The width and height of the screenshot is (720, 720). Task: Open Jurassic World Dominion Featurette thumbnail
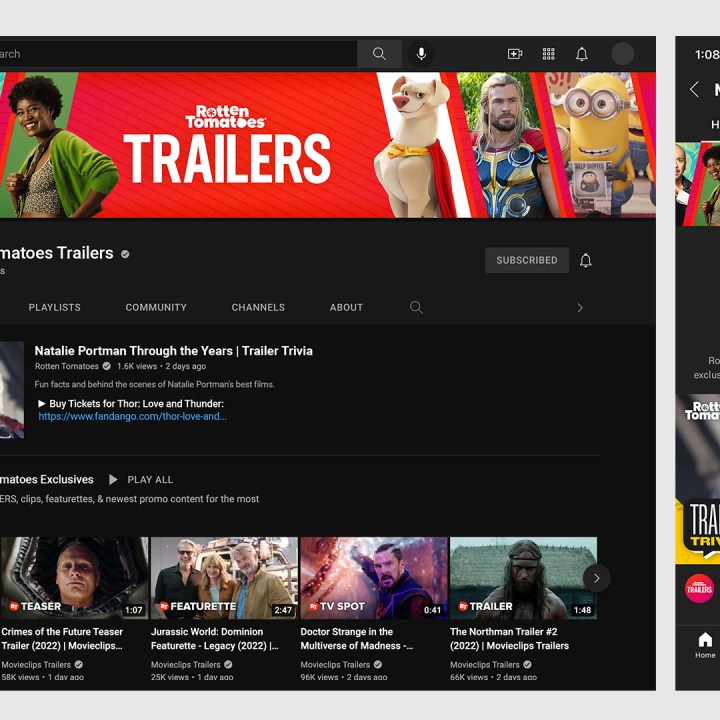coord(224,578)
